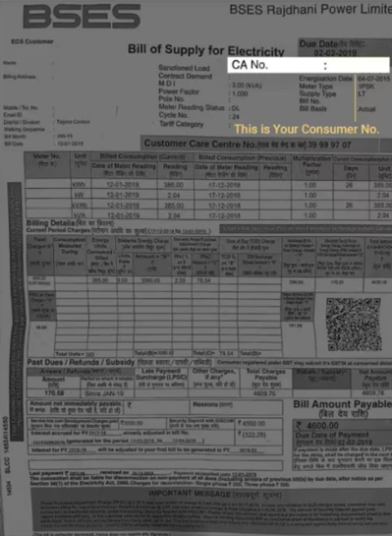Viewport: 392px width, 536px height.
Task: Click the 'Billing Address' label
Action: 20,77
